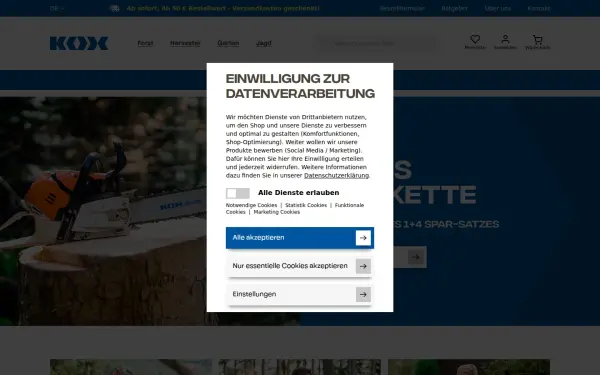This screenshot has width=600, height=375.
Task: Click Statistik Cookies text
Action: [306, 205]
